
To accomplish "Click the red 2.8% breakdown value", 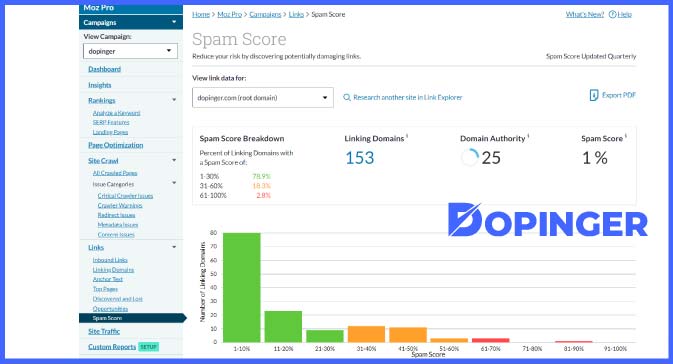I will click(x=264, y=195).
